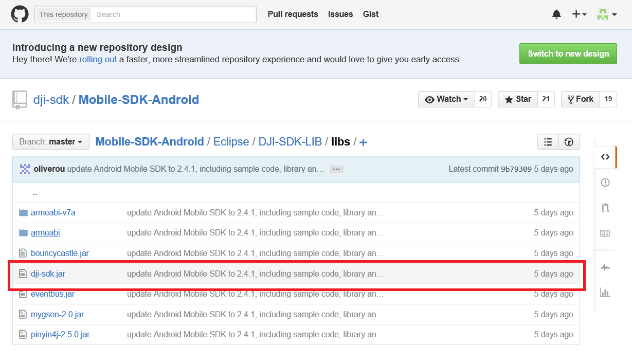
Task: Open the user avatar menu
Action: tap(606, 14)
